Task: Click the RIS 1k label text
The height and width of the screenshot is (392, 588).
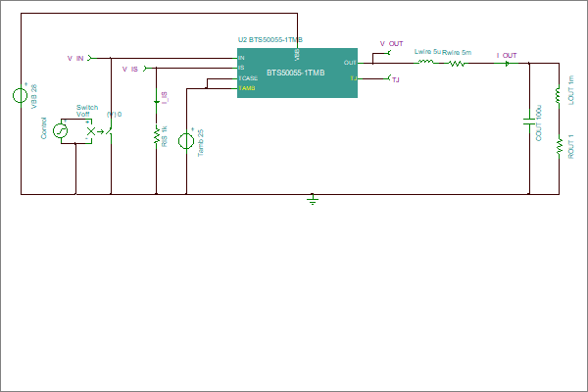Action: pyautogui.click(x=165, y=136)
